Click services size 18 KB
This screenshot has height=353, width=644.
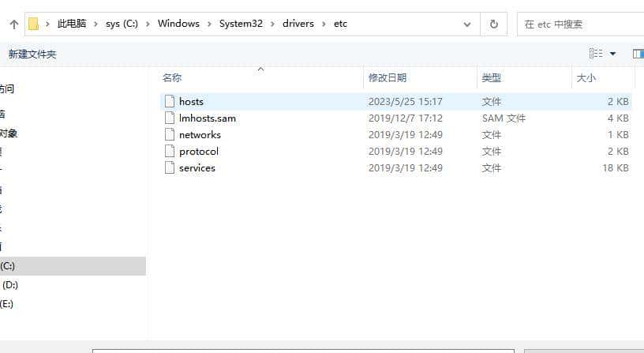616,168
